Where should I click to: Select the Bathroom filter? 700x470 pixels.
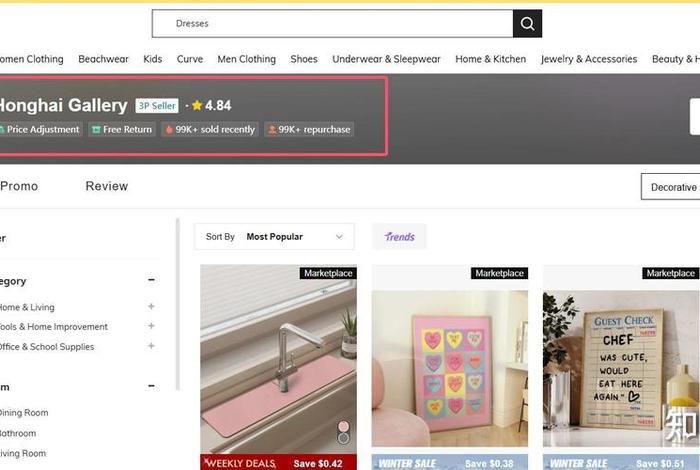[18, 433]
